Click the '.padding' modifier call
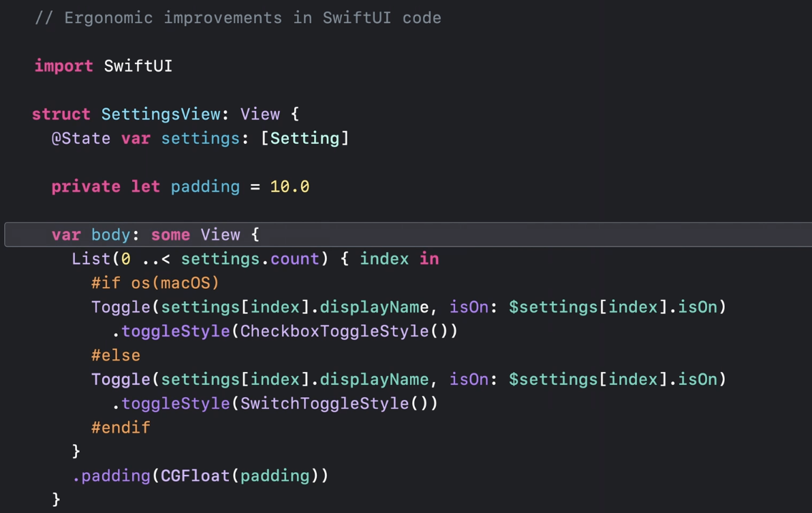 pyautogui.click(x=111, y=476)
